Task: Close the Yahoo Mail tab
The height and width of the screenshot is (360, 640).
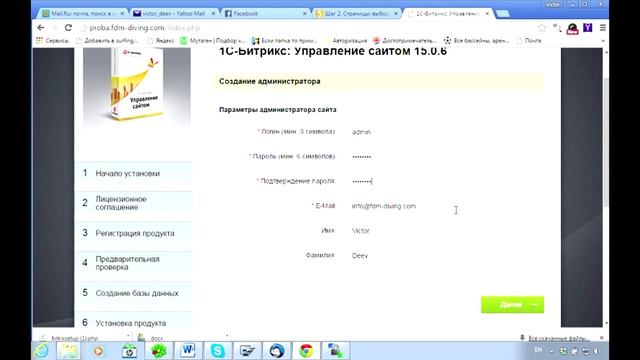Action: click(213, 13)
